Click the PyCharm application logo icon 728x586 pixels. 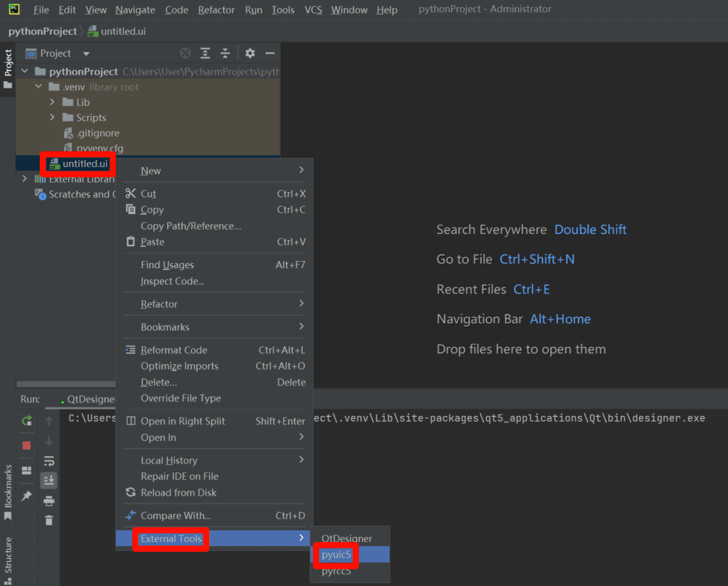click(x=14, y=9)
